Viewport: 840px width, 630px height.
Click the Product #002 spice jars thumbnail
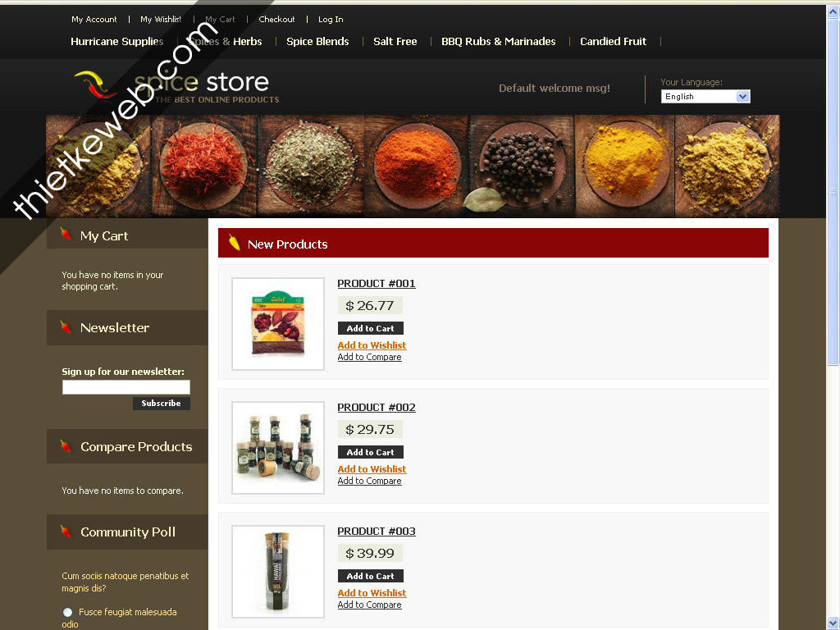point(278,447)
